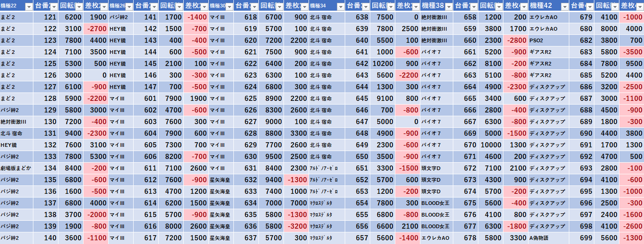
Task: Open 回転 filter arrow in the 機種42 group
Action: coord(614,6)
